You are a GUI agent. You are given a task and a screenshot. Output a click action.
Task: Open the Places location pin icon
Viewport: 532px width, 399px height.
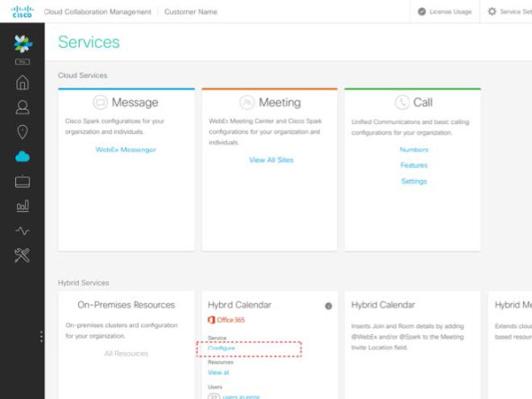point(22,132)
